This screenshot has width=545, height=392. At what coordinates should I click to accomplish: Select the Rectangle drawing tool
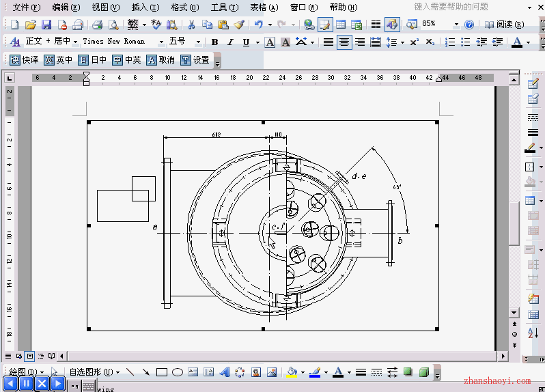point(162,372)
